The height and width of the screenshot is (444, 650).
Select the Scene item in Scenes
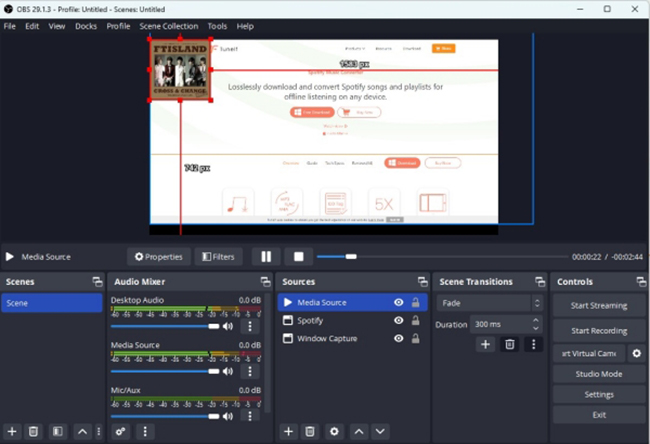click(52, 303)
